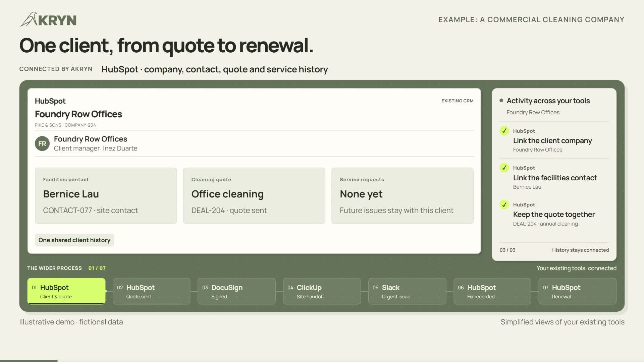Image resolution: width=644 pixels, height=362 pixels.
Task: Click the playback progress bar at bottom
Action: tap(322, 361)
